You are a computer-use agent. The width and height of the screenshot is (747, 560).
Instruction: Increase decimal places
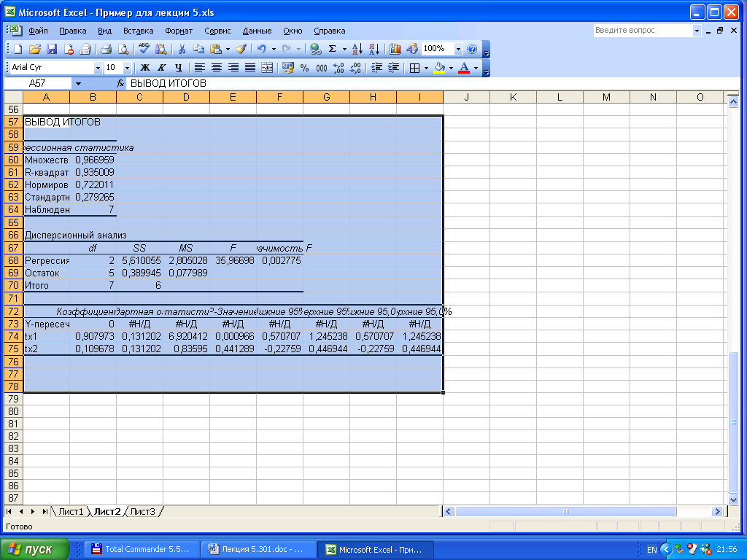[338, 68]
